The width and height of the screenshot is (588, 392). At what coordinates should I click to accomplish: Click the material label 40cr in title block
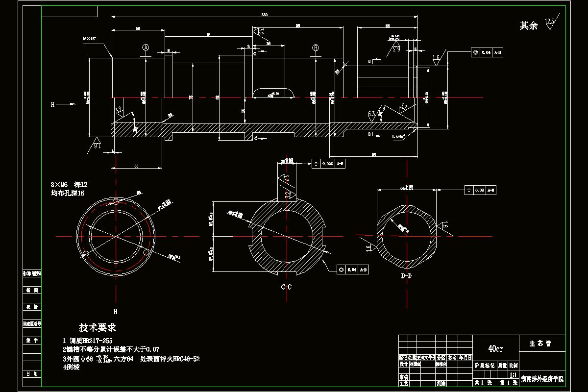(495, 349)
